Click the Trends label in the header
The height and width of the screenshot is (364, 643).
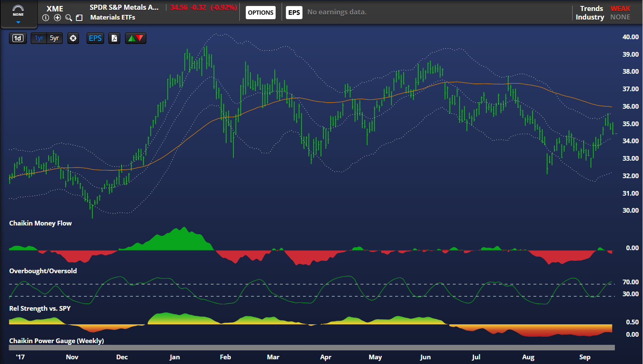point(591,9)
